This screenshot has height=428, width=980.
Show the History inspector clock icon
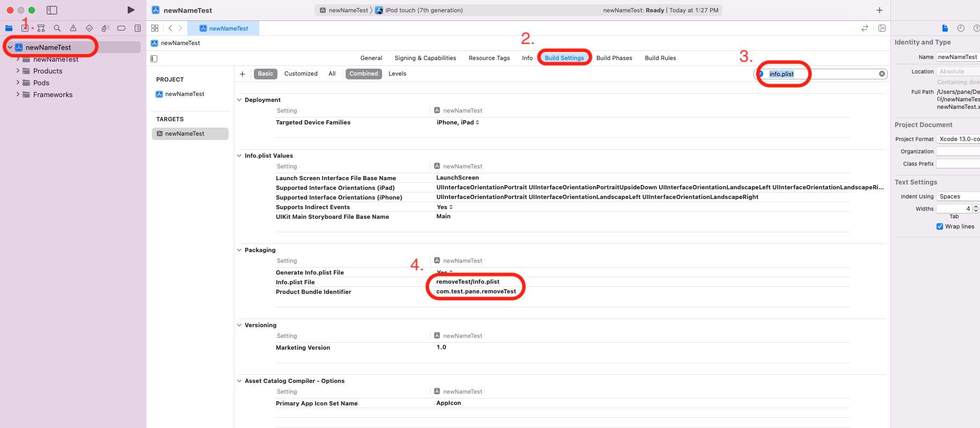click(x=961, y=28)
